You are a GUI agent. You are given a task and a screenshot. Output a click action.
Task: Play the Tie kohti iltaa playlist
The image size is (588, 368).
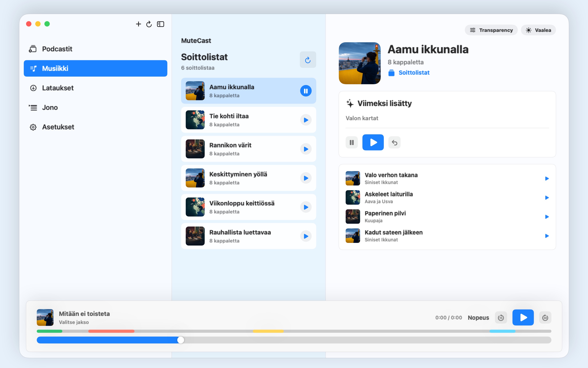[x=306, y=120]
